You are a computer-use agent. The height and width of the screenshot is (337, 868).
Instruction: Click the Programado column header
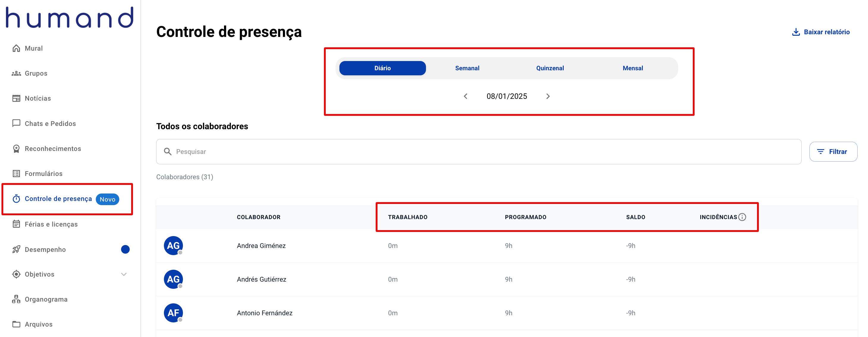tap(525, 217)
